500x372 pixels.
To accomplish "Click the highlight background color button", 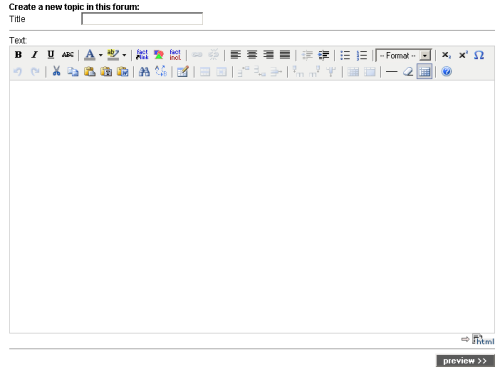I will click(x=113, y=55).
